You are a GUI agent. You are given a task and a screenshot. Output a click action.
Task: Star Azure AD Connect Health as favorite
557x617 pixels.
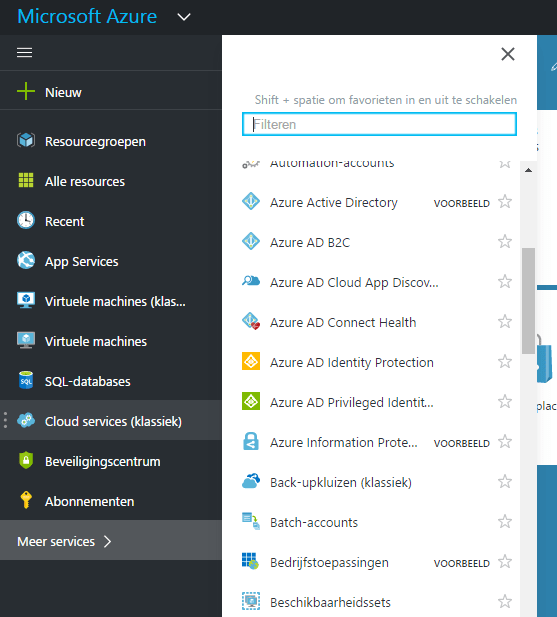coord(505,322)
